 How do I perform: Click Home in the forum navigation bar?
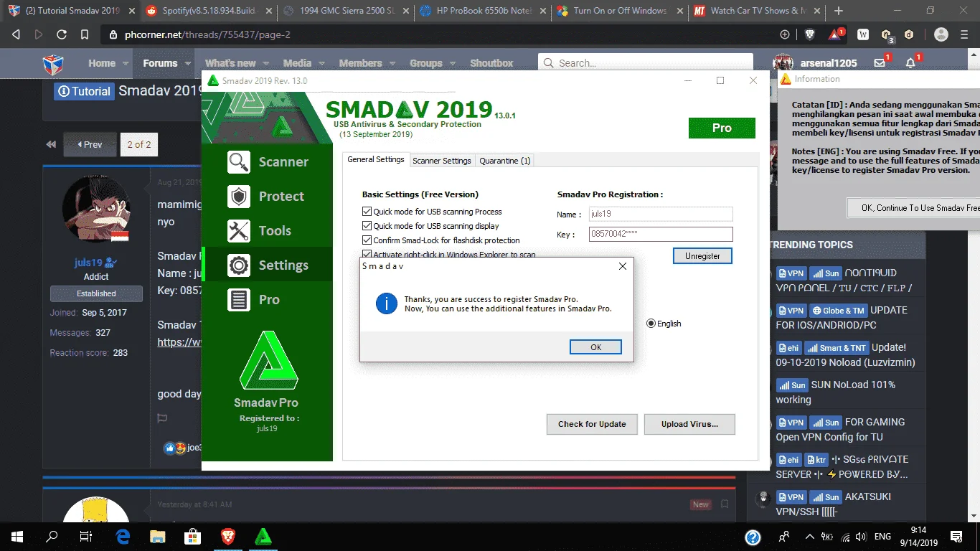pos(102,63)
